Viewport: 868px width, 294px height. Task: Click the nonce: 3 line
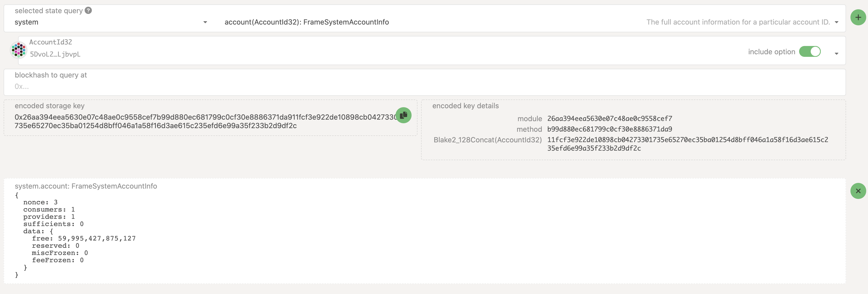point(40,202)
